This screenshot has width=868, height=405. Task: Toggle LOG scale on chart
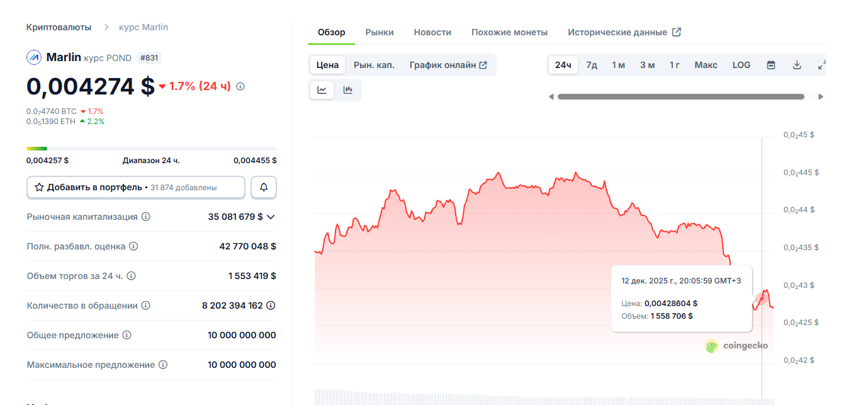(x=741, y=65)
